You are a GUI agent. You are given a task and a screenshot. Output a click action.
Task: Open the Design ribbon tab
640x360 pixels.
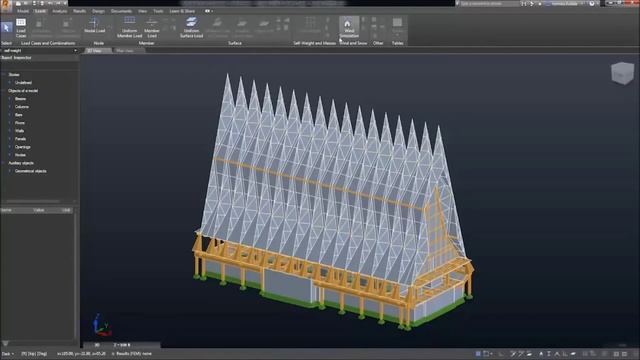click(98, 11)
